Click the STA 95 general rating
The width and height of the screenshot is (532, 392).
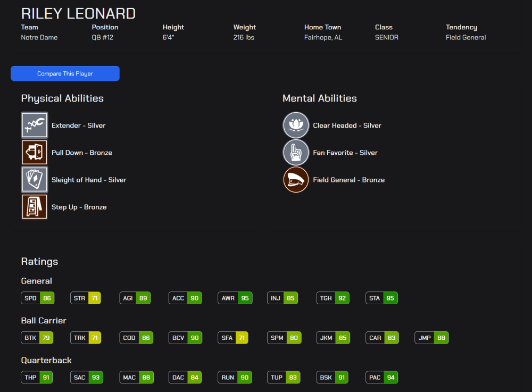[382, 298]
